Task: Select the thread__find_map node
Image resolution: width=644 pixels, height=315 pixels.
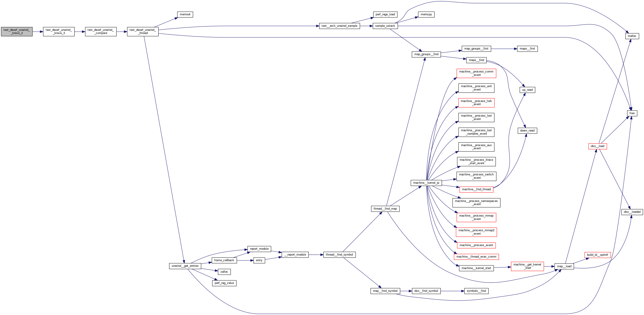Action: point(385,209)
